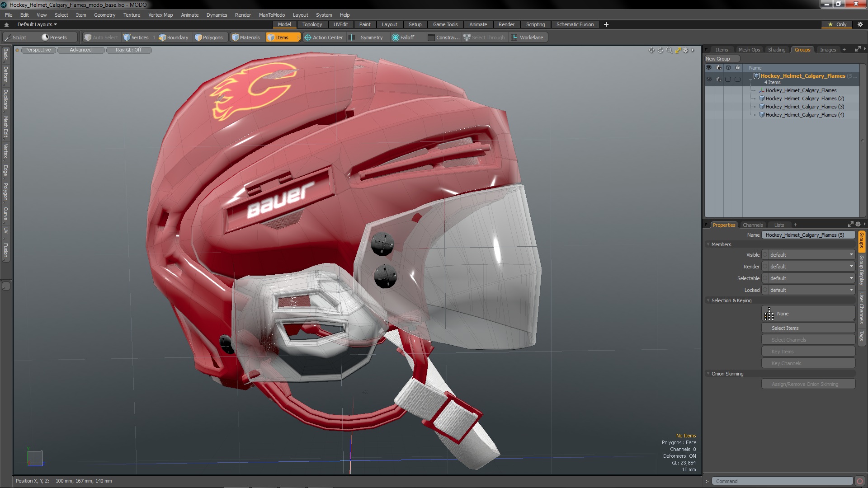Collapse the Selection & Keying section
The image size is (868, 488).
coord(708,300)
